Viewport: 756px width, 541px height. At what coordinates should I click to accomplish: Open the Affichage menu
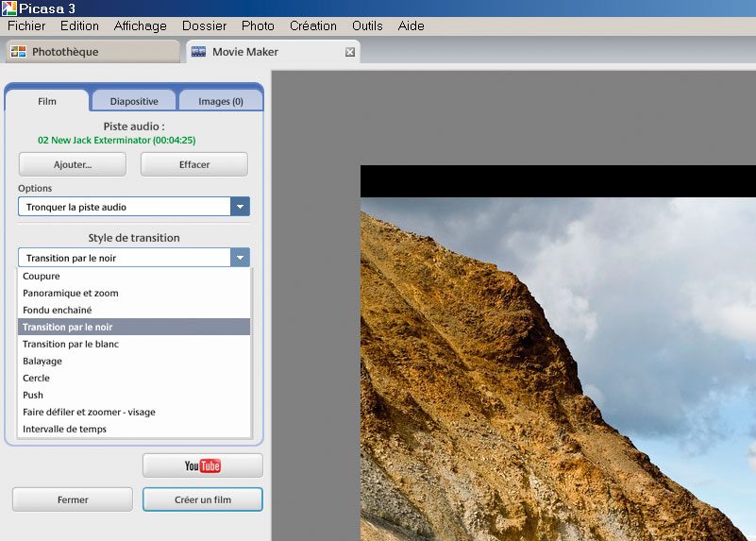[x=141, y=26]
